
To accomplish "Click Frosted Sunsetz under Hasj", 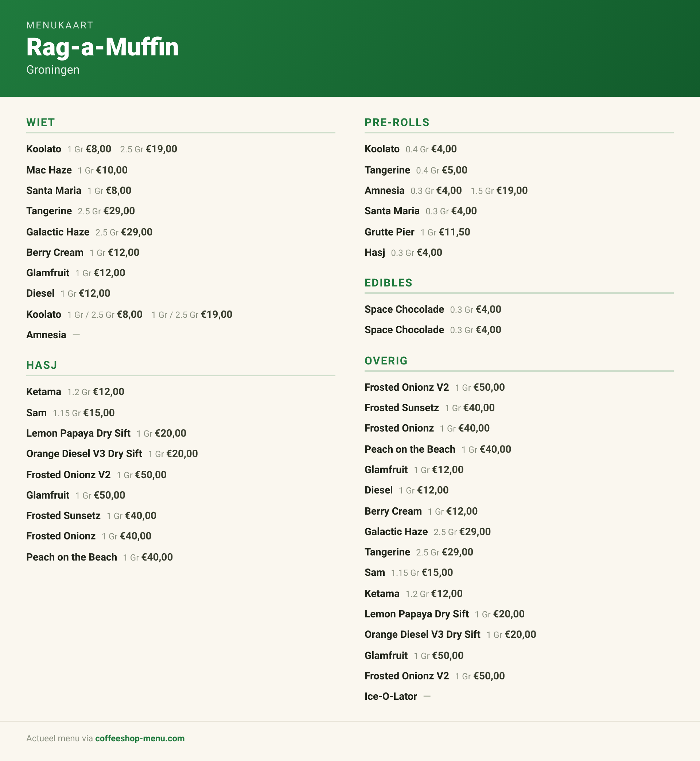I will coord(63,515).
